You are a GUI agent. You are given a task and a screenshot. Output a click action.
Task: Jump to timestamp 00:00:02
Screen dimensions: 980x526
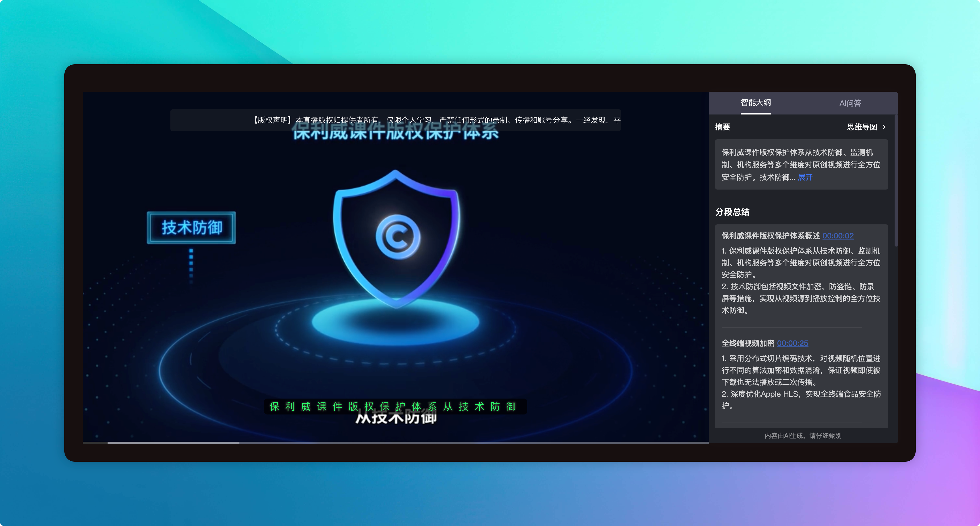838,236
